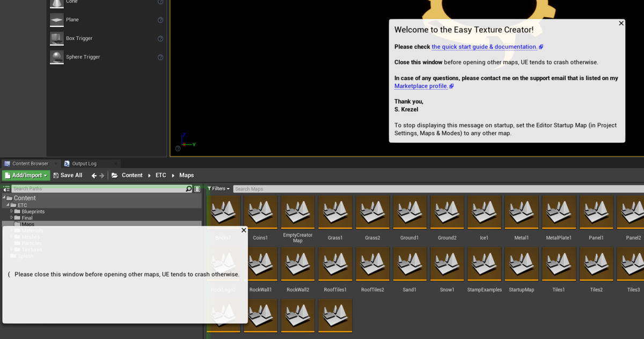This screenshot has height=339, width=644.
Task: Open the Filters dropdown
Action: click(218, 189)
